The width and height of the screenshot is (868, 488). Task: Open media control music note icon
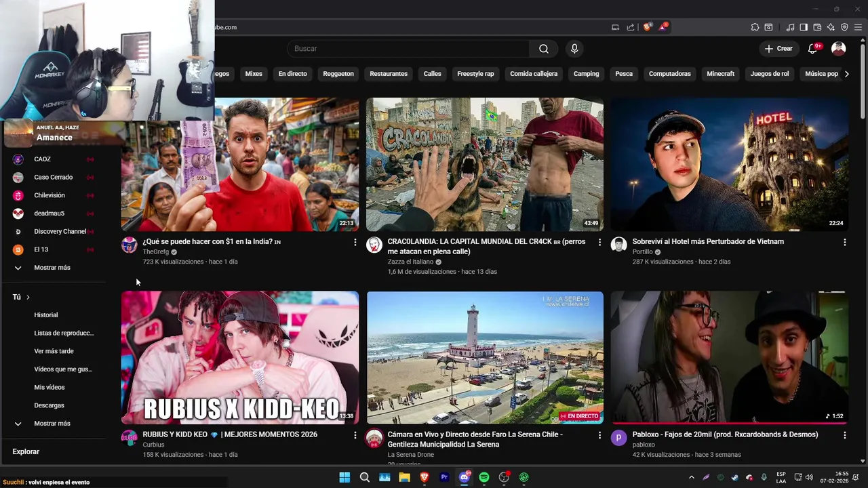(x=790, y=27)
